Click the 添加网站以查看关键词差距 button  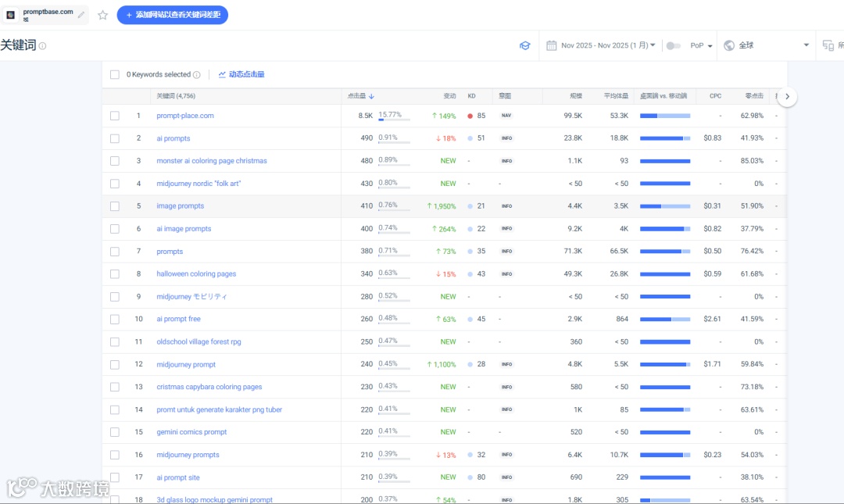tap(172, 15)
